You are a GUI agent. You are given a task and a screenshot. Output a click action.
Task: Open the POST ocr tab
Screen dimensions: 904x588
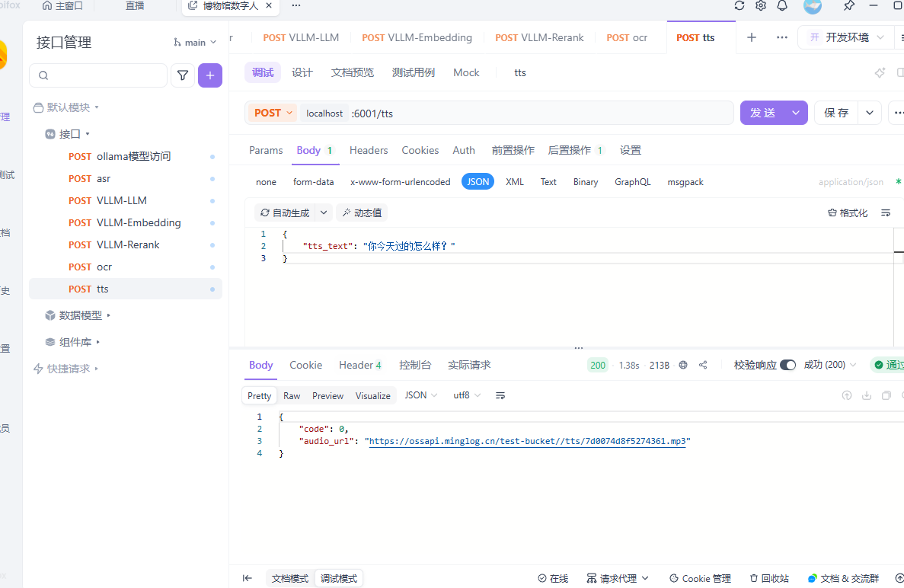(x=627, y=37)
